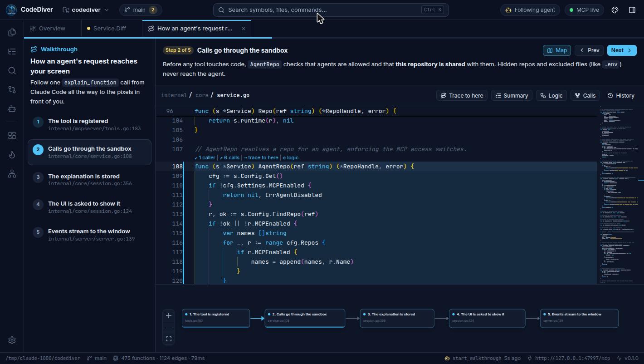Select step 3 'The explanation is stored'
The width and height of the screenshot is (644, 364).
pos(89,180)
